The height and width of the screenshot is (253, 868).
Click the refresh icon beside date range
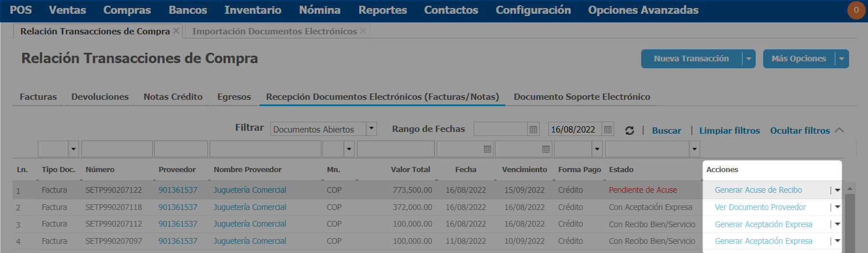pos(630,130)
